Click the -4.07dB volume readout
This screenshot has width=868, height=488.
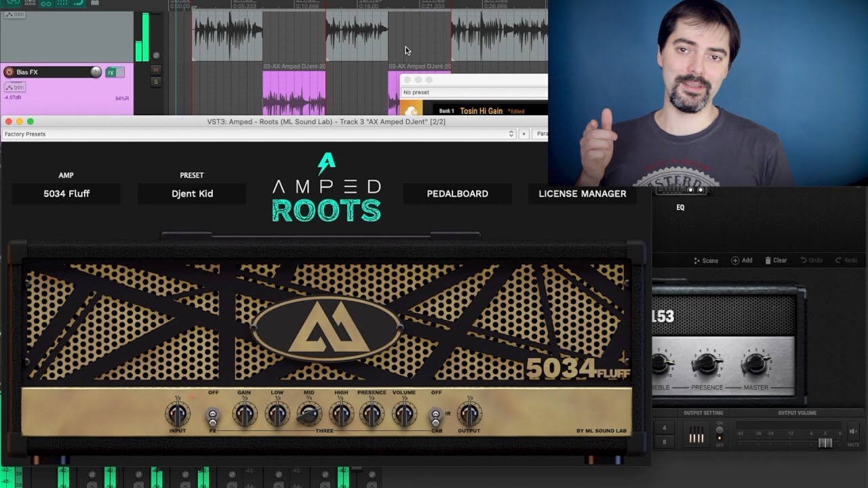(x=12, y=98)
